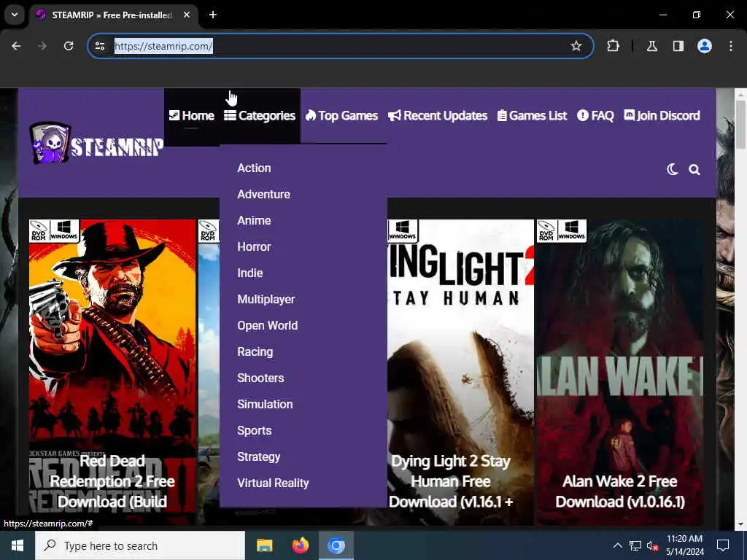Viewport: 747px width, 560px height.
Task: Select Simulation category
Action: tap(265, 404)
